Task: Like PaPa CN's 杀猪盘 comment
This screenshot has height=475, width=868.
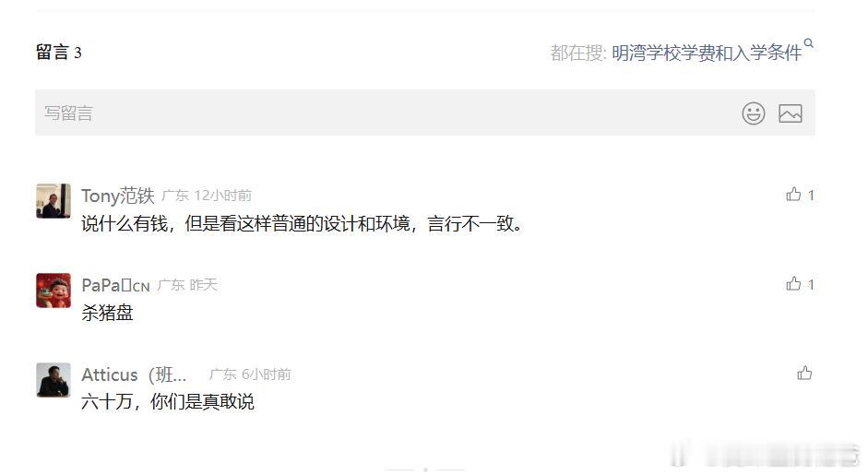Action: [x=793, y=284]
